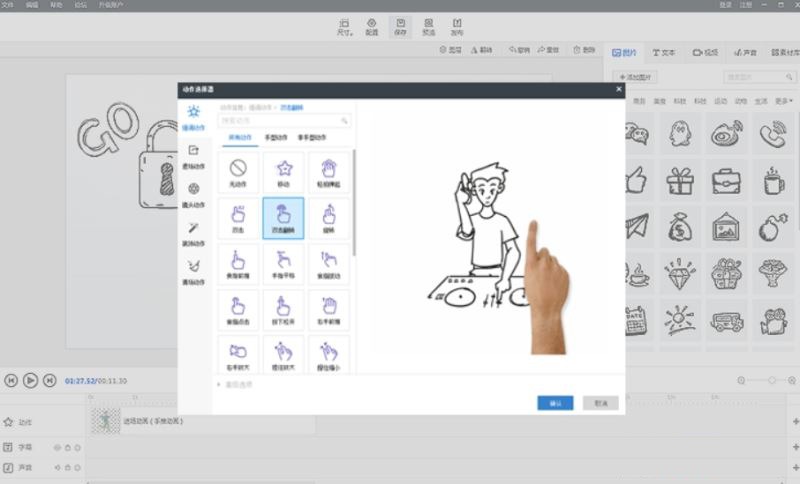The width and height of the screenshot is (800, 484).
Task: Cancel the action selector dialog
Action: click(601, 403)
